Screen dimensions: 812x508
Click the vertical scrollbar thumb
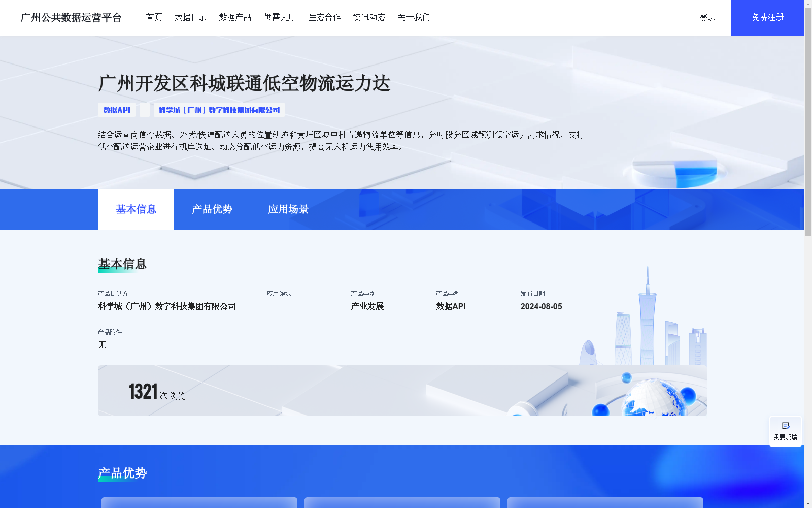pyautogui.click(x=808, y=122)
